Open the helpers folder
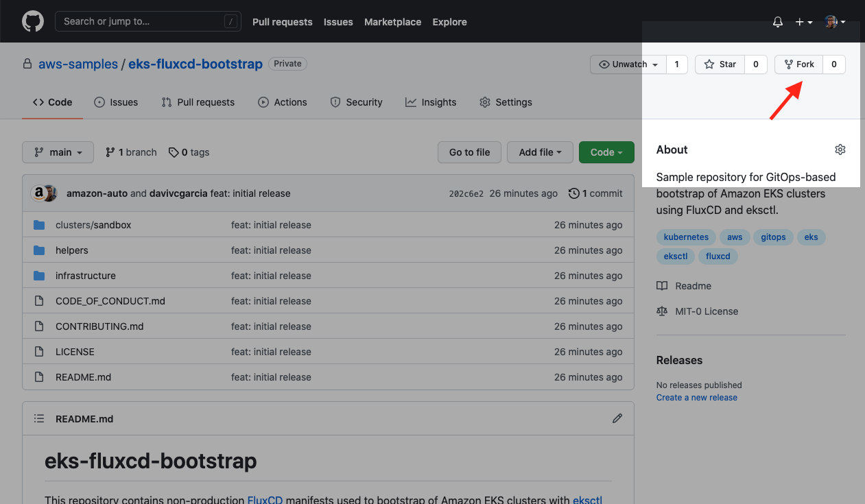This screenshot has width=865, height=504. pos(72,250)
